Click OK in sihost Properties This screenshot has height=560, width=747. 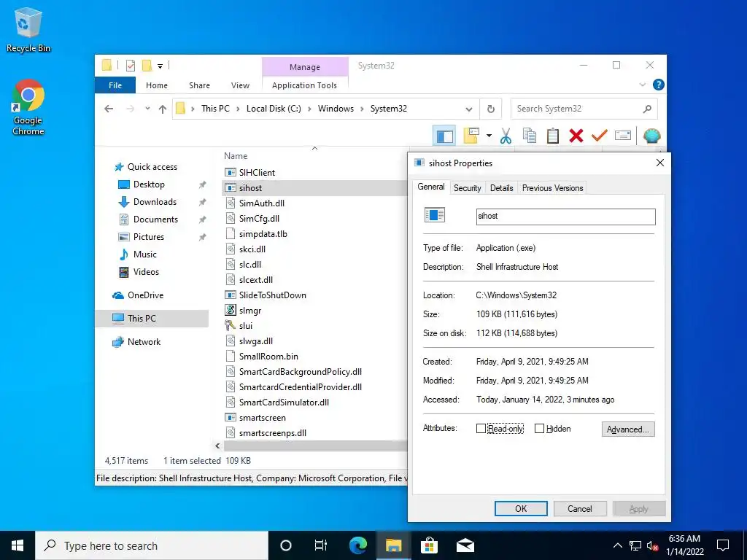tap(521, 508)
